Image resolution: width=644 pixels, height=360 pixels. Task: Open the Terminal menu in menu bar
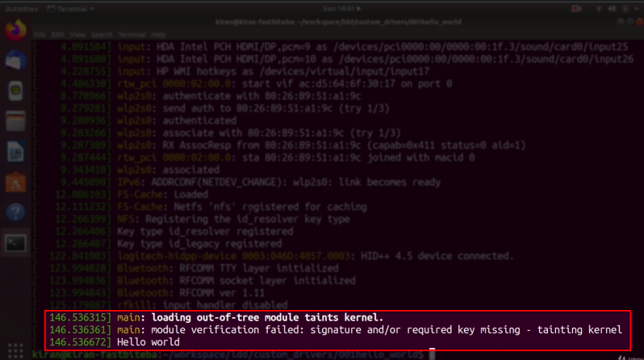(x=132, y=35)
